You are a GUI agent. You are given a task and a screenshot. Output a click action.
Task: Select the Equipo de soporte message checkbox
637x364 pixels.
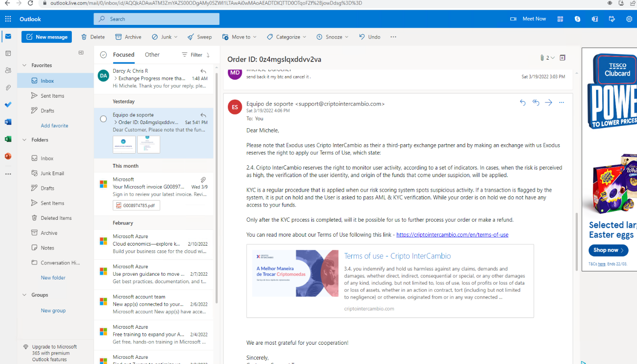pos(103,119)
